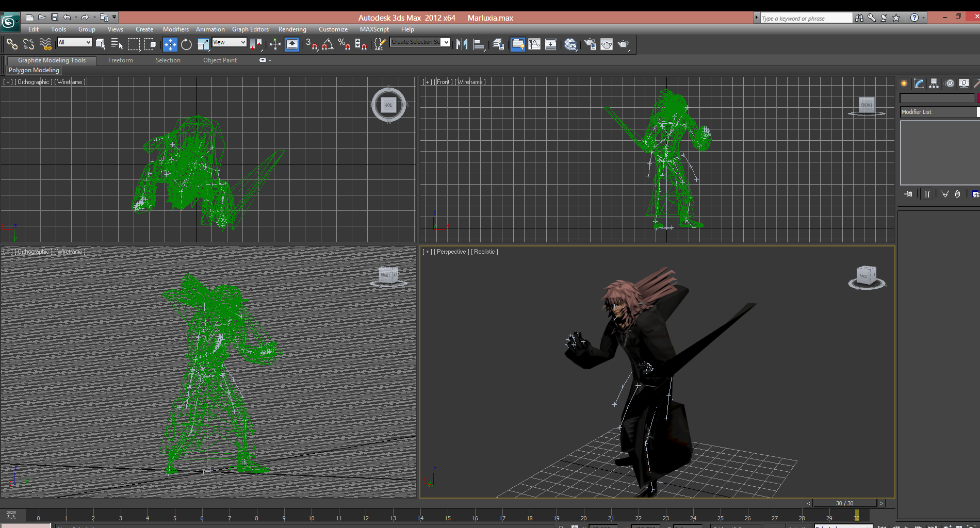
Task: Switch to the Modify command panel
Action: (919, 84)
